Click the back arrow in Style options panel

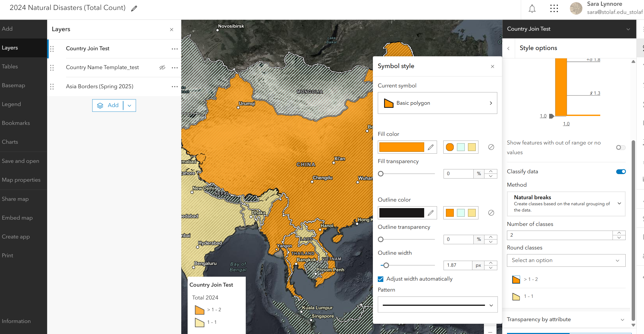point(509,48)
